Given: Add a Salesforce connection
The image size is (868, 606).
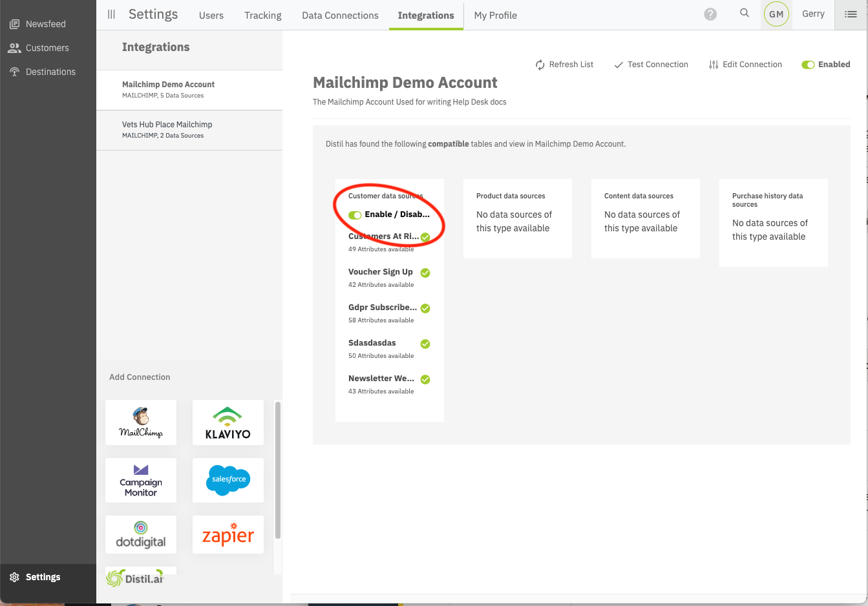Looking at the screenshot, I should (228, 481).
